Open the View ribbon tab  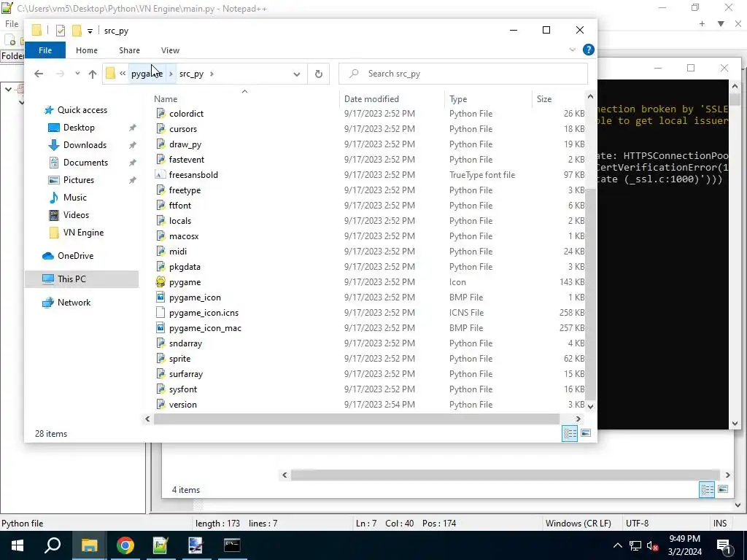pos(170,50)
